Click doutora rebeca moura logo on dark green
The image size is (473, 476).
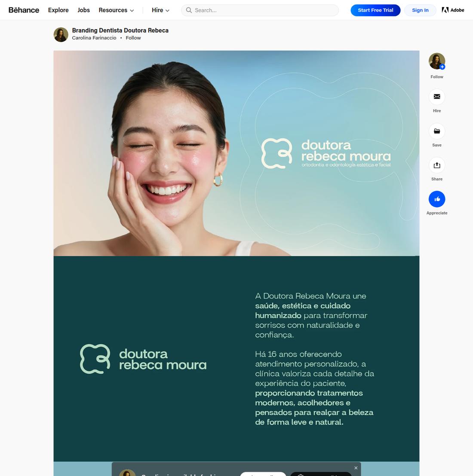pyautogui.click(x=143, y=359)
